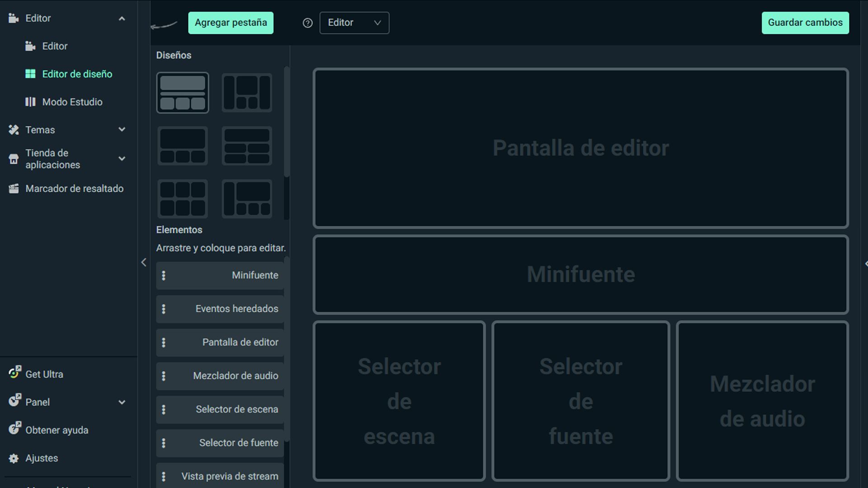Select the Editor submenu entry
The width and height of the screenshot is (868, 488).
click(x=54, y=46)
